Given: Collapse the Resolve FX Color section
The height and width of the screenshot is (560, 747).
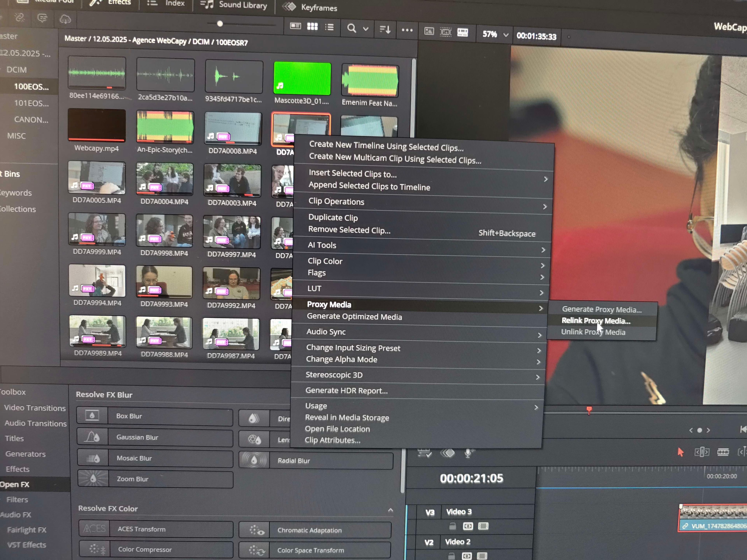Looking at the screenshot, I should pyautogui.click(x=390, y=510).
